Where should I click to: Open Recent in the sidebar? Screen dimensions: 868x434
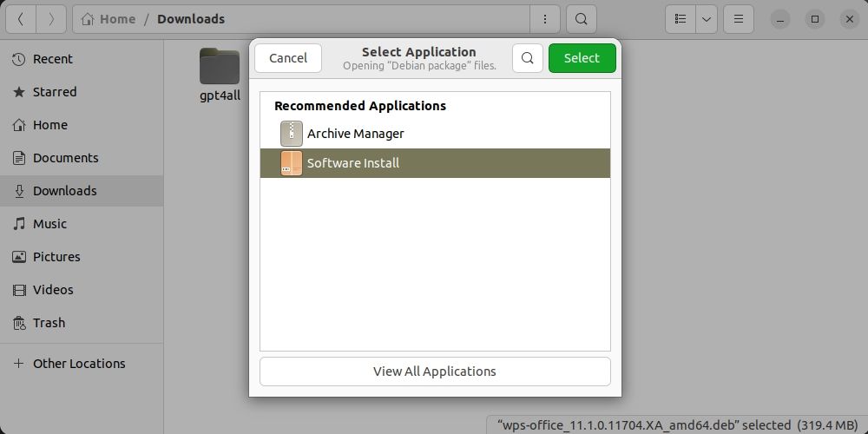(52, 59)
